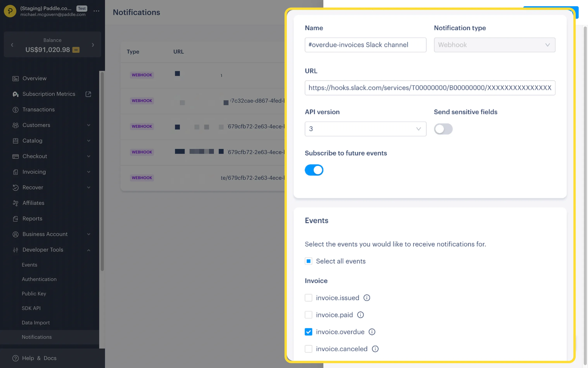The image size is (588, 368).
Task: Open SDK API menu item
Action: click(x=31, y=308)
